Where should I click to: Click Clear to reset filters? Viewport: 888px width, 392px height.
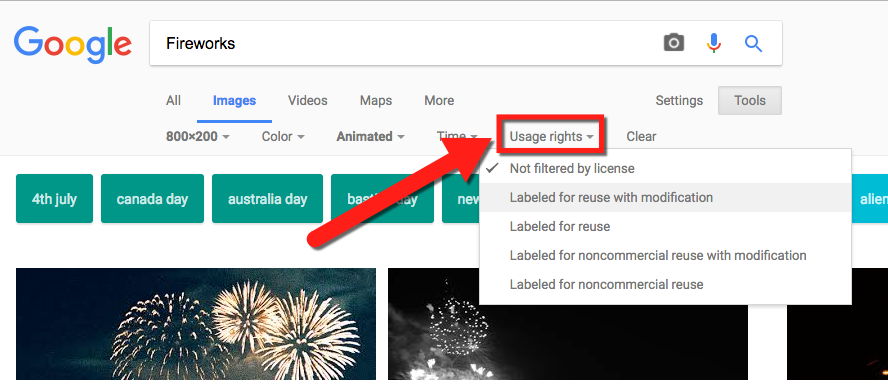(641, 137)
